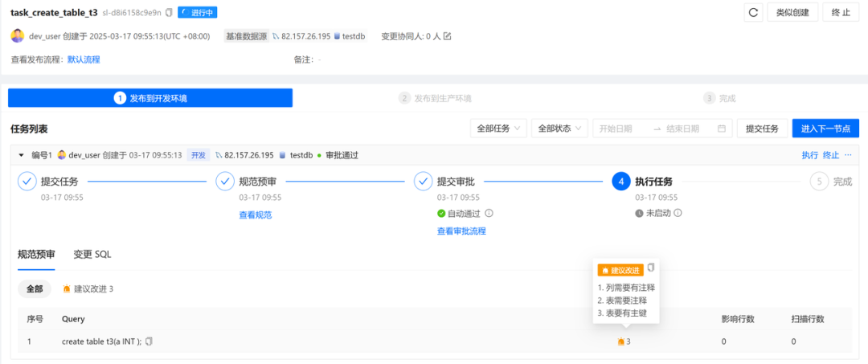Open the 全部状态 dropdown
The height and width of the screenshot is (364, 868).
(x=559, y=129)
